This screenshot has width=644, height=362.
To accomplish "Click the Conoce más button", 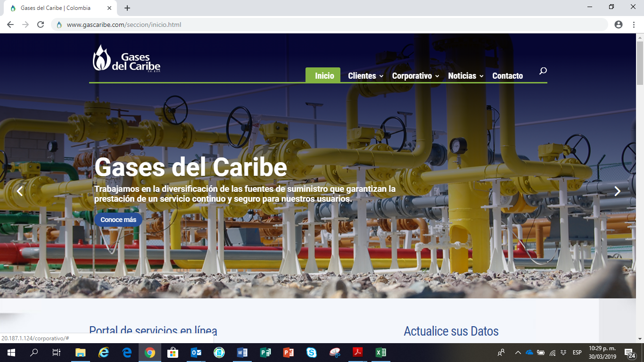I will [118, 220].
